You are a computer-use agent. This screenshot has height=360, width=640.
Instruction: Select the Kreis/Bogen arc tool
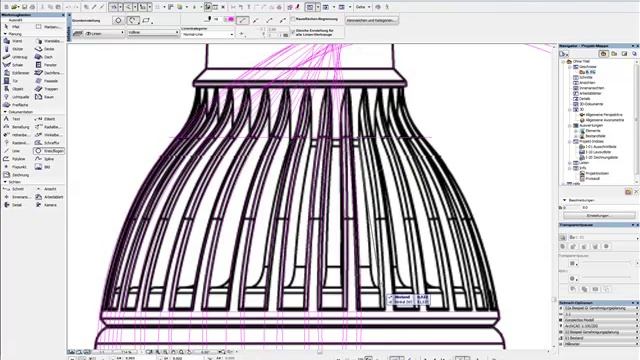(49, 151)
